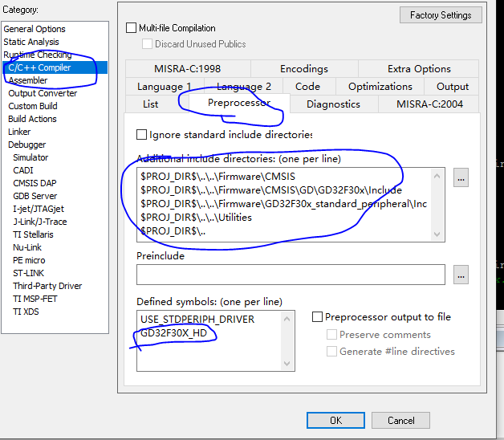Screen dimensions: 504x440
Task: Select Debugger category
Action: 27,145
